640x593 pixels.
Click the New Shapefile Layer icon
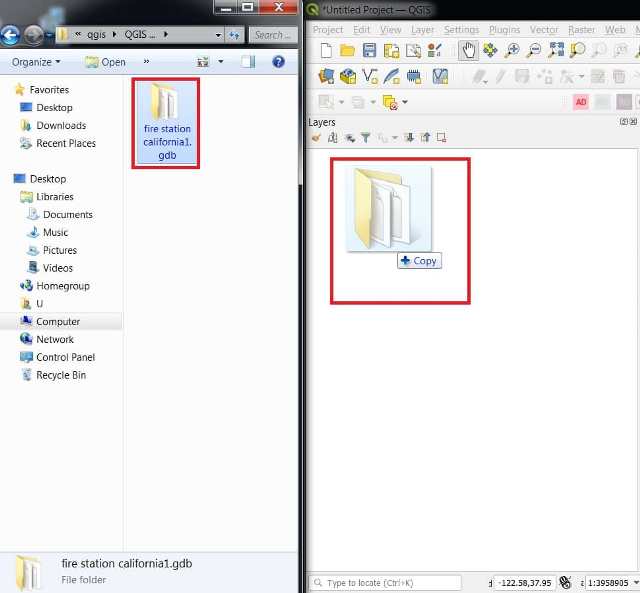pyautogui.click(x=370, y=76)
